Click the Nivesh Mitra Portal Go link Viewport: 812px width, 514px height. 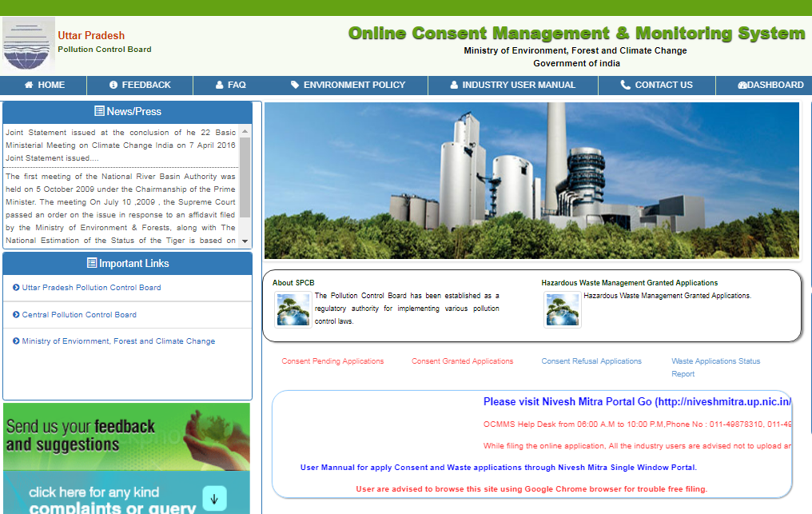coord(637,401)
